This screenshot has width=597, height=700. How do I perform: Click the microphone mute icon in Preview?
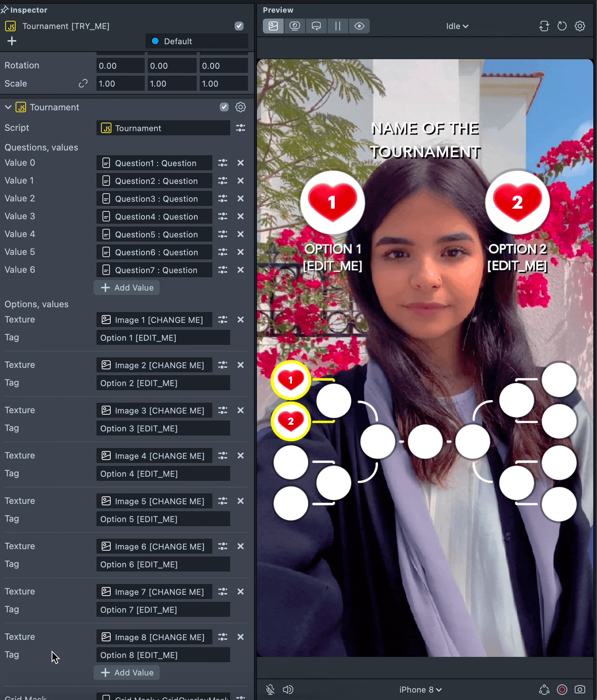click(270, 690)
